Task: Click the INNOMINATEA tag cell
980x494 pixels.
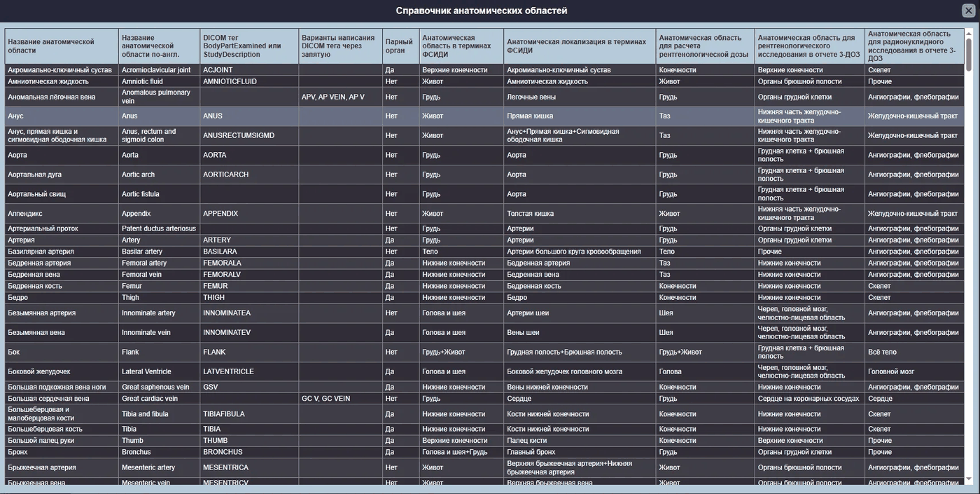Action: coord(249,313)
